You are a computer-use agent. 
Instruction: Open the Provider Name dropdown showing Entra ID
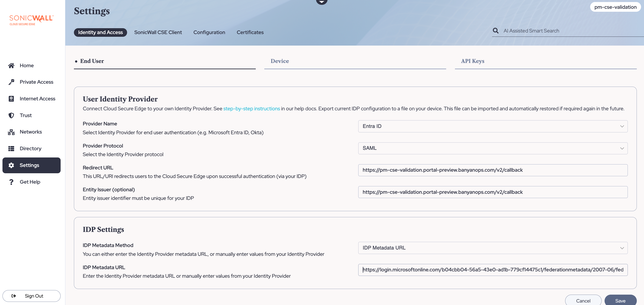point(493,126)
